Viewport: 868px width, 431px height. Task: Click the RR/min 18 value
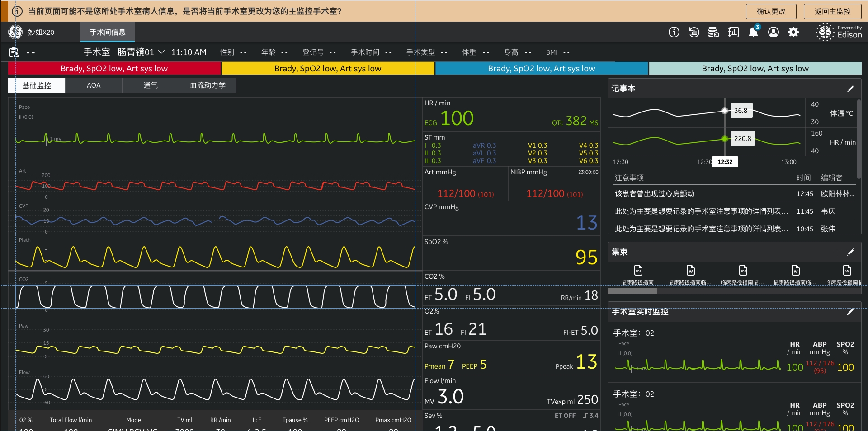[x=579, y=295]
